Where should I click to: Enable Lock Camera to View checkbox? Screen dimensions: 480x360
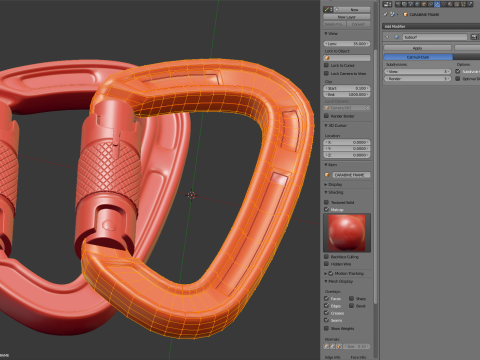click(326, 73)
